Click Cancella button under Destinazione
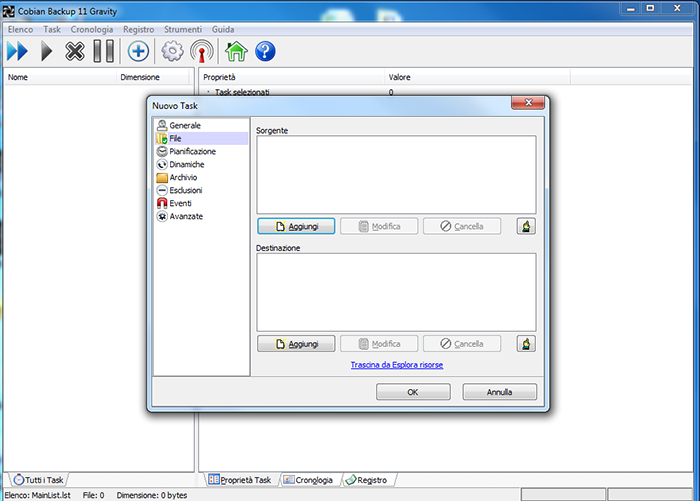This screenshot has width=700, height=501. click(x=462, y=344)
